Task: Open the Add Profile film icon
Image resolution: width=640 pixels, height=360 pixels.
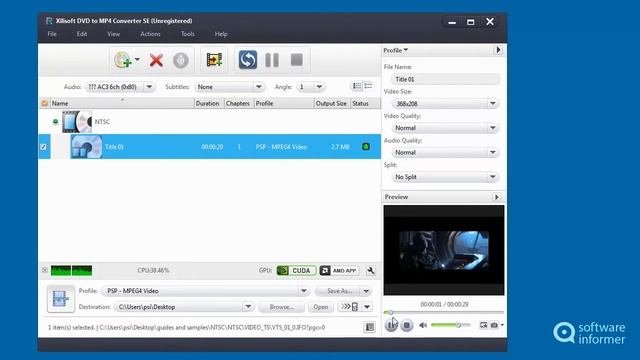Action: click(214, 60)
